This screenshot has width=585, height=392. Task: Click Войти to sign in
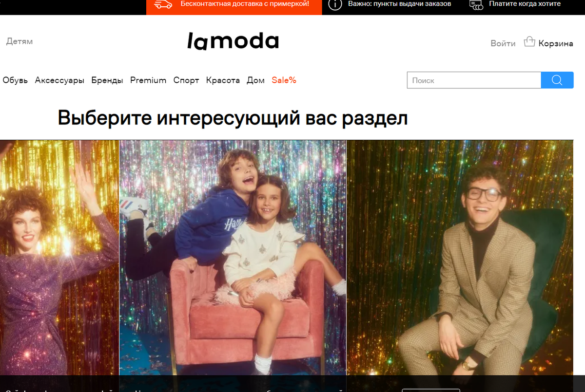pos(503,43)
